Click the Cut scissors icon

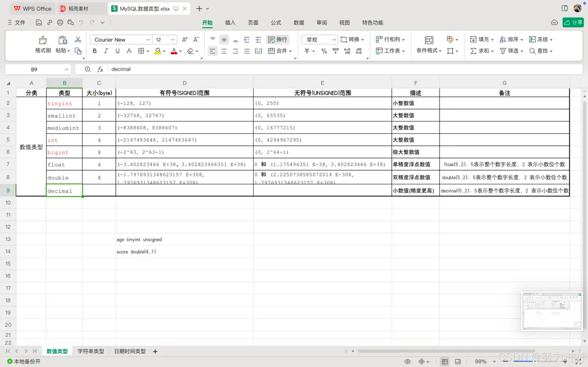tap(78, 40)
